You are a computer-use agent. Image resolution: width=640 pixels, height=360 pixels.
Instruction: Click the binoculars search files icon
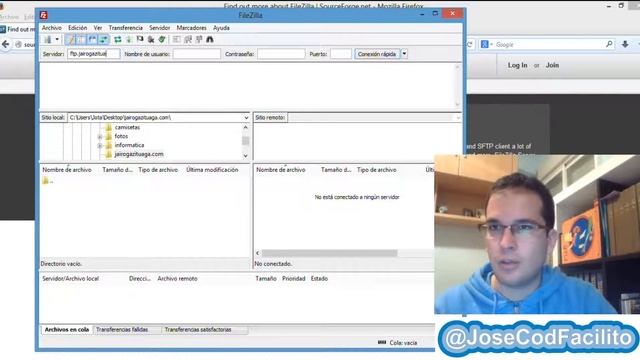pos(210,40)
